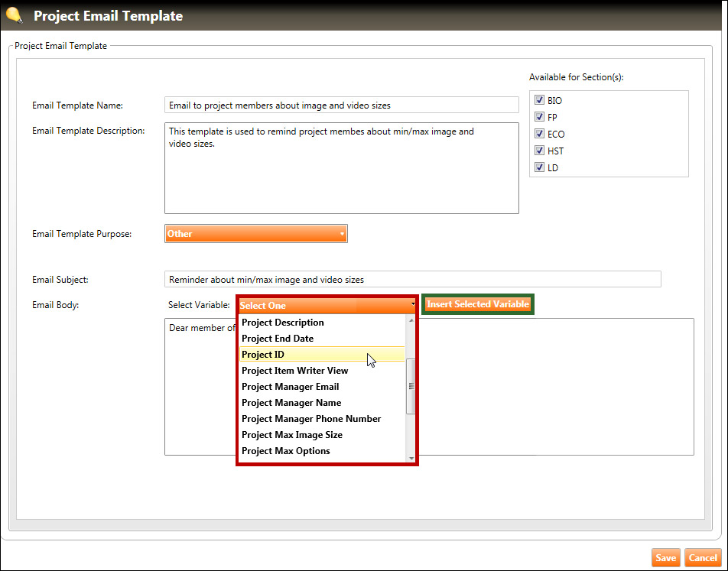Toggle the BIO section checkbox
The width and height of the screenshot is (728, 571).
540,100
